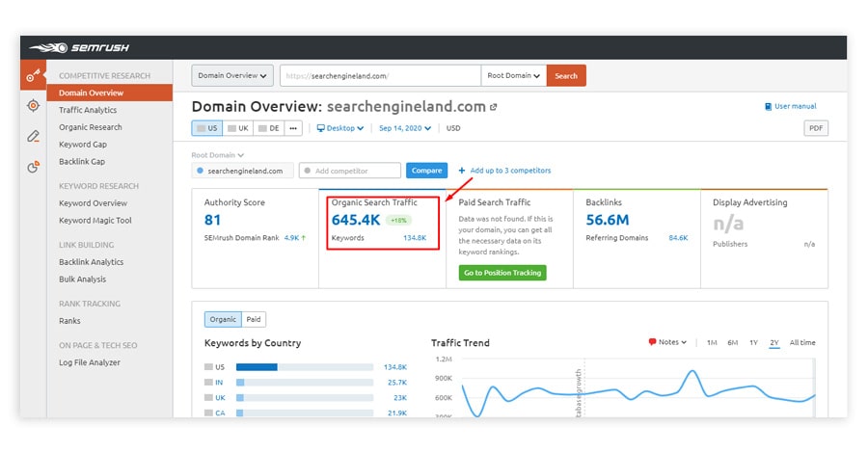Open the Domain Overview dropdown
The width and height of the screenshot is (868, 453).
click(x=232, y=75)
